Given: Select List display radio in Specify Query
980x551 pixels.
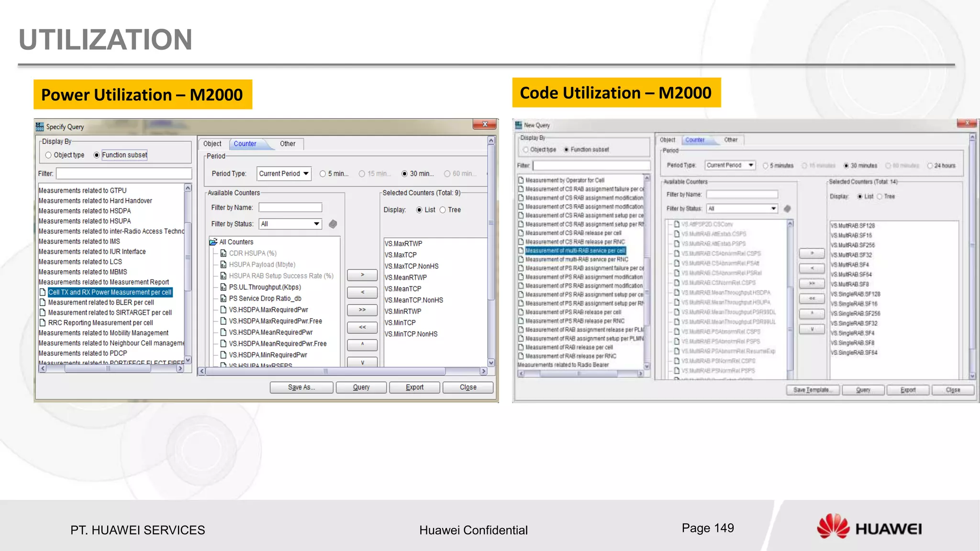Looking at the screenshot, I should click(419, 210).
